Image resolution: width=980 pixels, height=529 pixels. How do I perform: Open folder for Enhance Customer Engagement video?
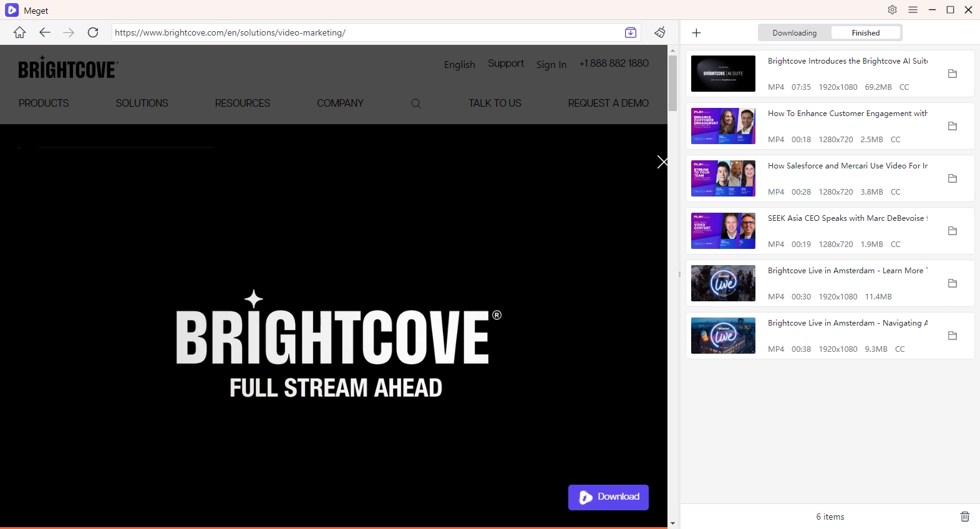coord(953,126)
